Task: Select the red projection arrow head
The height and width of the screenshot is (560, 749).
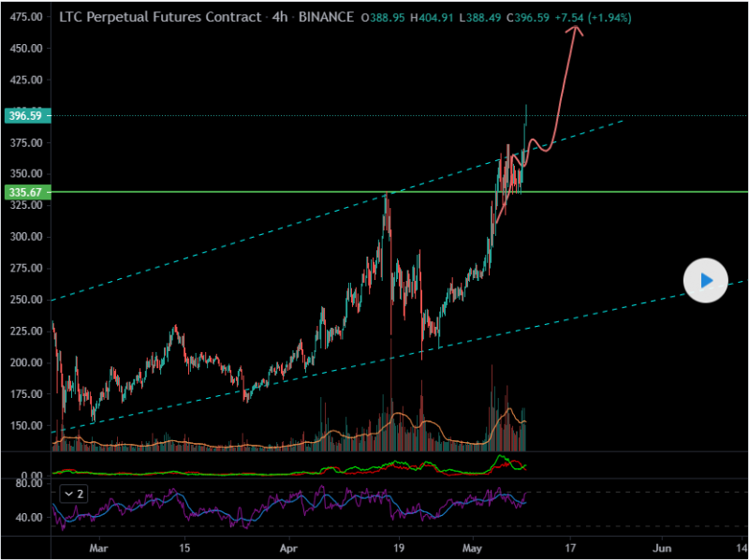Action: (x=575, y=31)
